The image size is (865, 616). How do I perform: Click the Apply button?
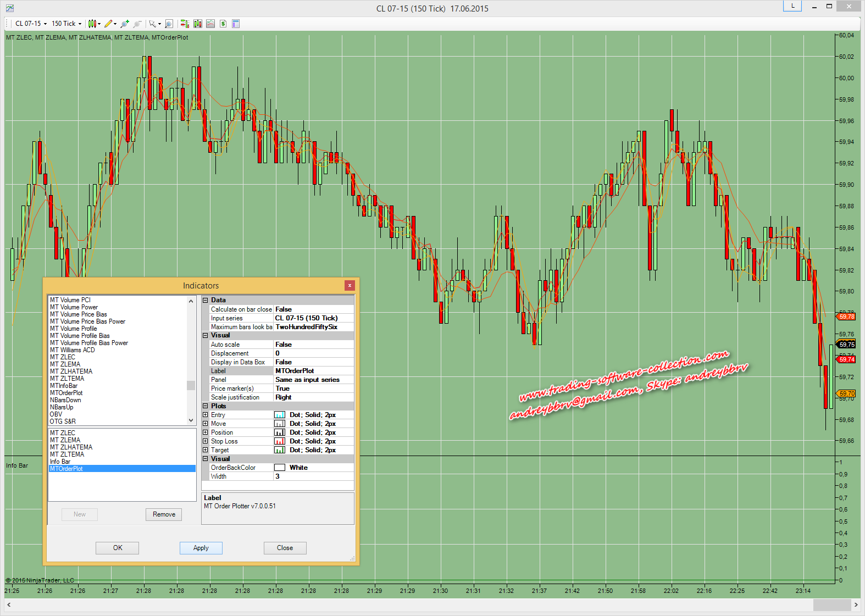(x=201, y=548)
